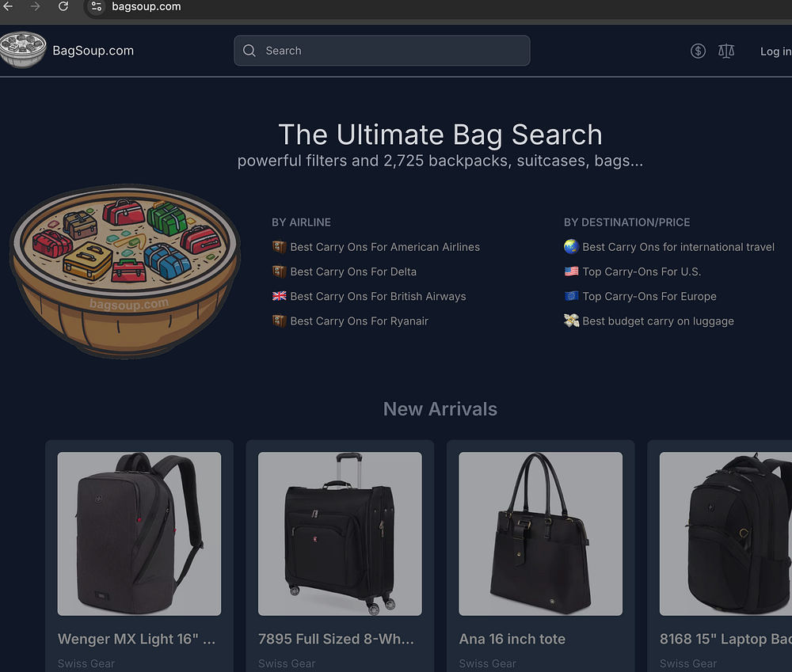
Task: Open Best Carry Ons For Ryanair link
Action: point(359,321)
